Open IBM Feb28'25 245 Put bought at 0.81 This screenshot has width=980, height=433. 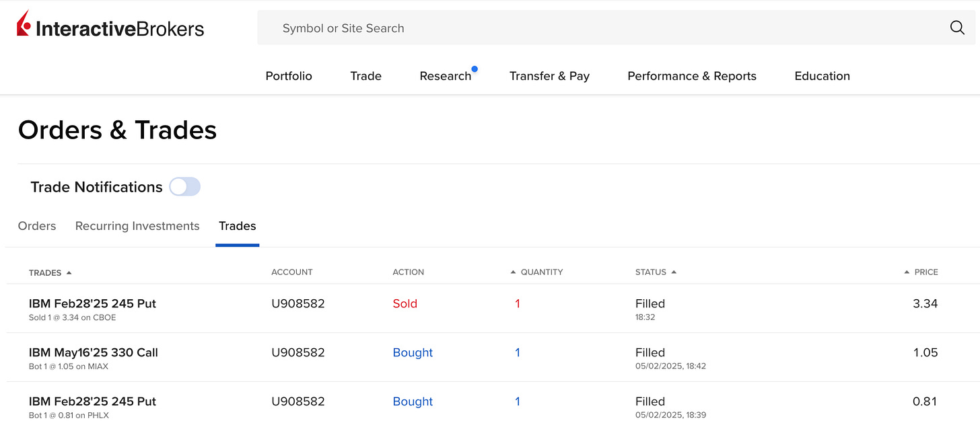tap(92, 401)
